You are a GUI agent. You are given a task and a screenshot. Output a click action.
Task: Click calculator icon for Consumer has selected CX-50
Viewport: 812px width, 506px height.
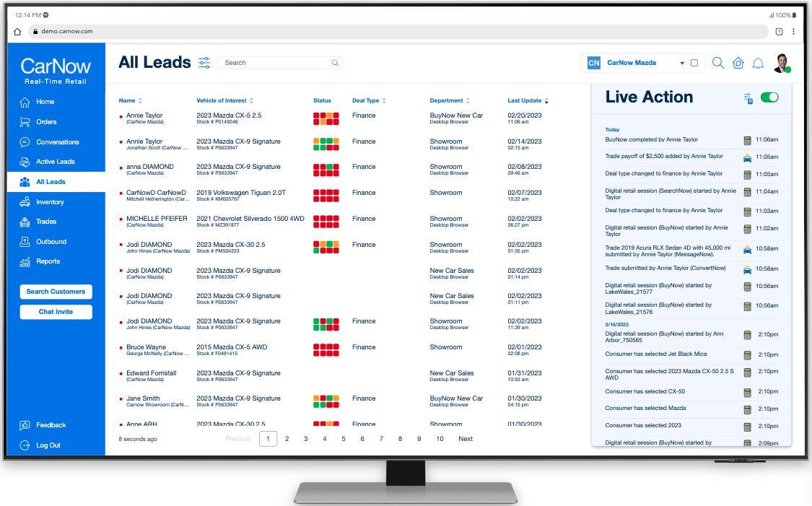point(747,393)
